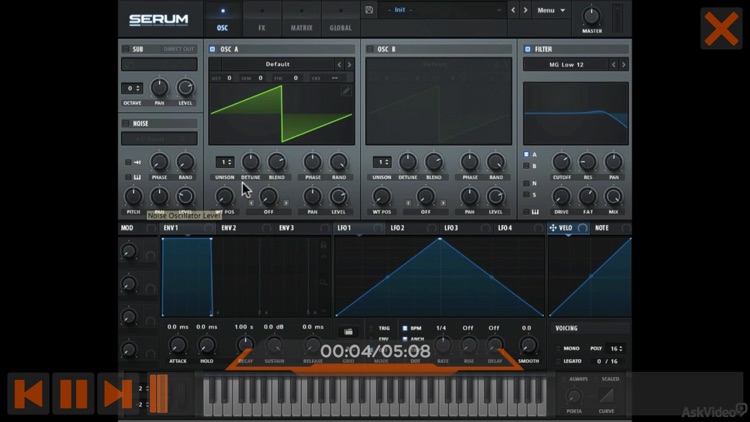Viewport: 750px width, 422px height.
Task: Switch to the MATRIX tab
Action: pos(301,19)
